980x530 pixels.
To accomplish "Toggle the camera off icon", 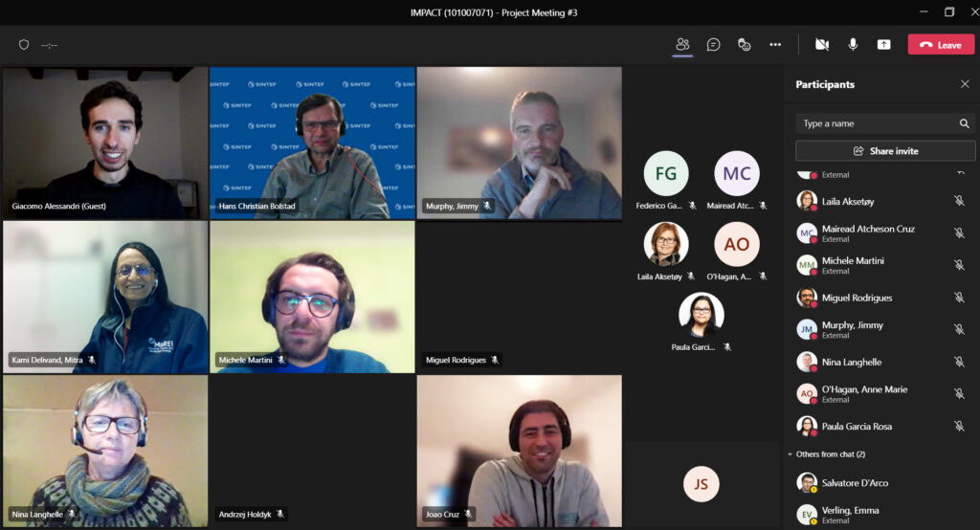I will coord(822,44).
